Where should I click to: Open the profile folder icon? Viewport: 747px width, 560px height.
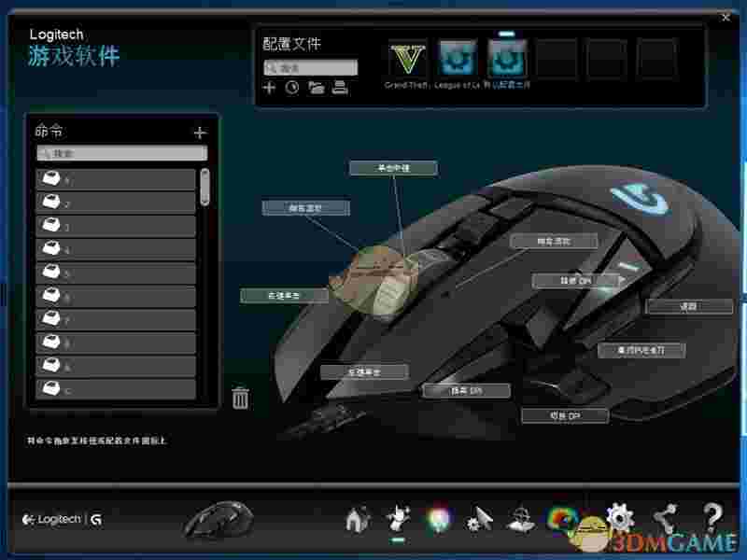pyautogui.click(x=317, y=88)
